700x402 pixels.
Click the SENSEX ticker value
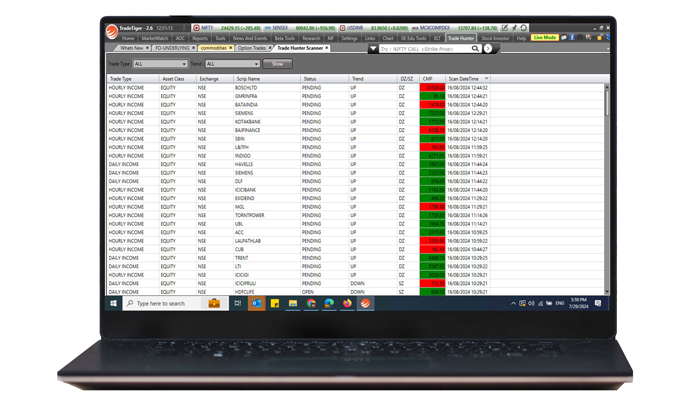point(315,28)
